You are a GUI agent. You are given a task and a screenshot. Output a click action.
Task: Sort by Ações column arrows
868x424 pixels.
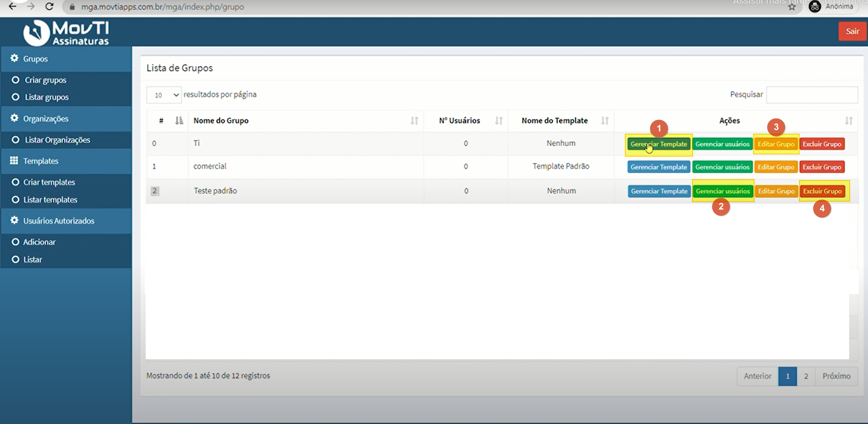tap(849, 120)
